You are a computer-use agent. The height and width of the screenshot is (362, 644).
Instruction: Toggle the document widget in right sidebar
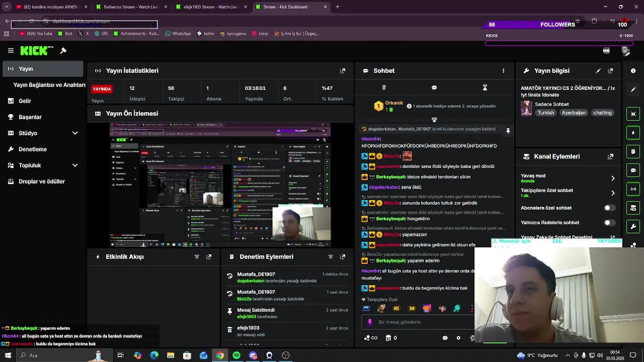point(633,151)
